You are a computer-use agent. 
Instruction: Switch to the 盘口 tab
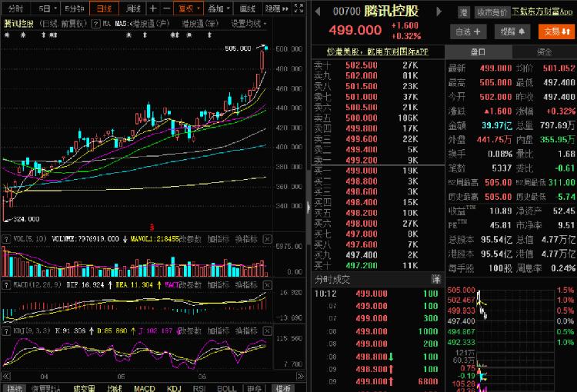pyautogui.click(x=478, y=52)
